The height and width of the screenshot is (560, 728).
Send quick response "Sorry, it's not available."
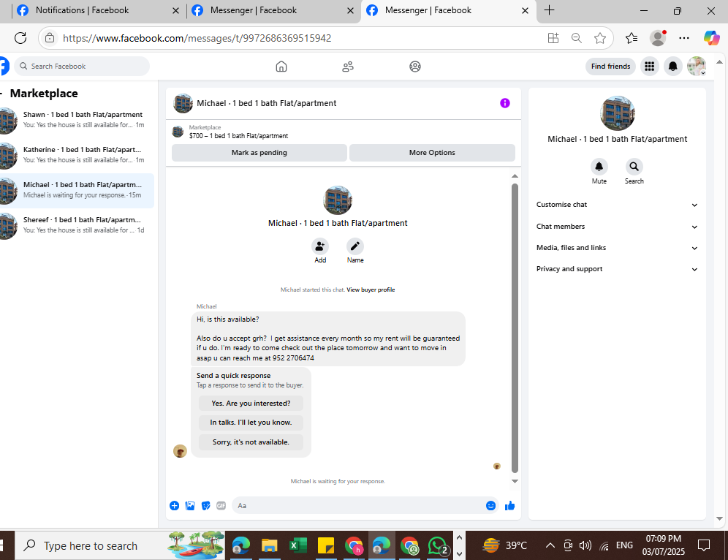pos(251,442)
